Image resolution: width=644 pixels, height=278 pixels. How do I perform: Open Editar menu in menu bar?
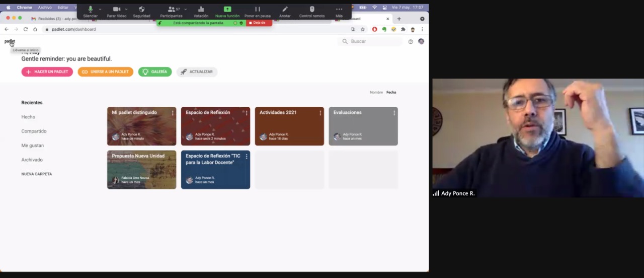pyautogui.click(x=63, y=8)
